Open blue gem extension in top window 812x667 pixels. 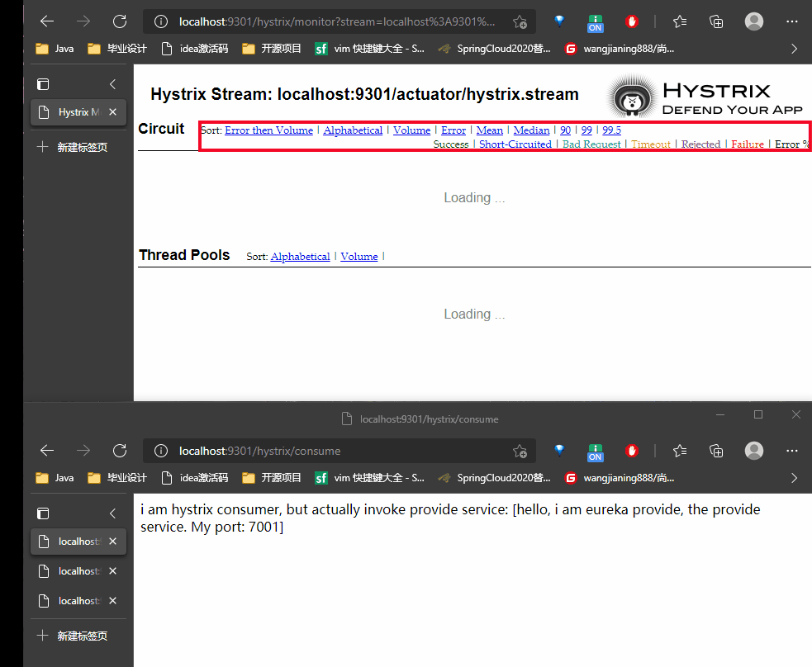(x=559, y=21)
